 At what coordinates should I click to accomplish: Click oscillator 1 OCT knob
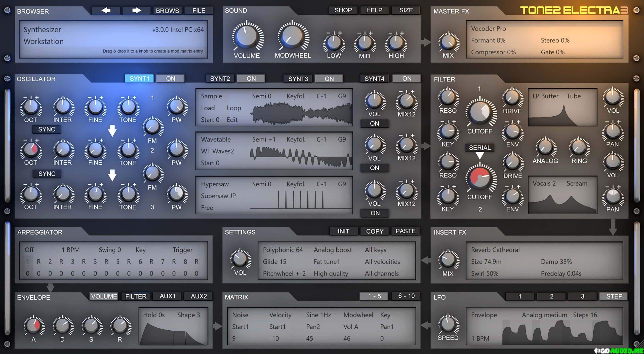click(31, 107)
